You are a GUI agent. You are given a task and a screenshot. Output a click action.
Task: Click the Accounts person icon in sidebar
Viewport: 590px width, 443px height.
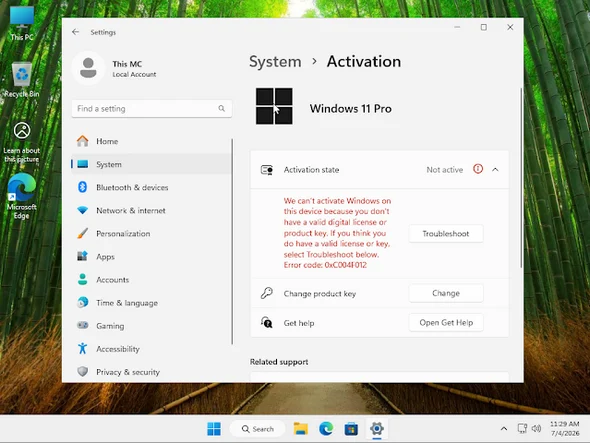coord(82,279)
